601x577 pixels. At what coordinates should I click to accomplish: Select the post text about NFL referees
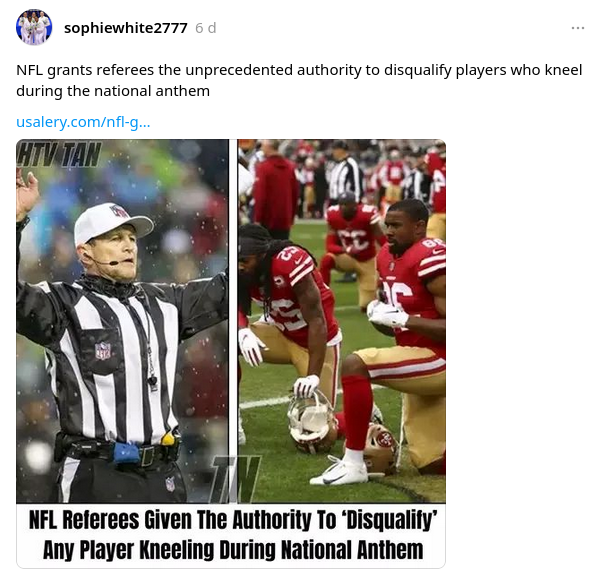(x=299, y=81)
